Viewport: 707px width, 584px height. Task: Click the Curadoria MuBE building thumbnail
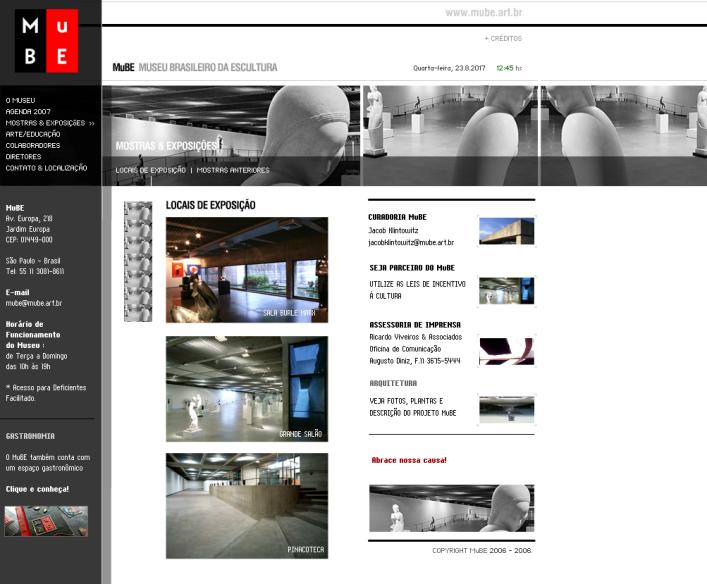click(507, 231)
